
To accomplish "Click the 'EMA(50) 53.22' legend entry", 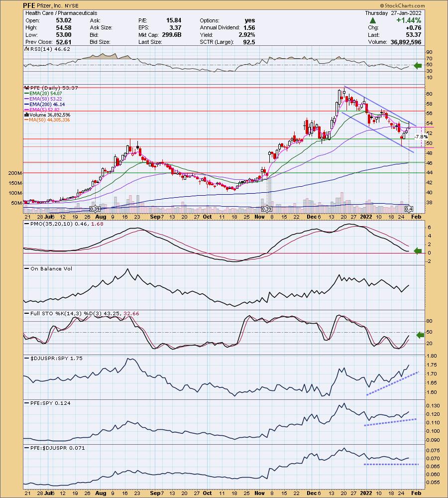I will pyautogui.click(x=43, y=99).
